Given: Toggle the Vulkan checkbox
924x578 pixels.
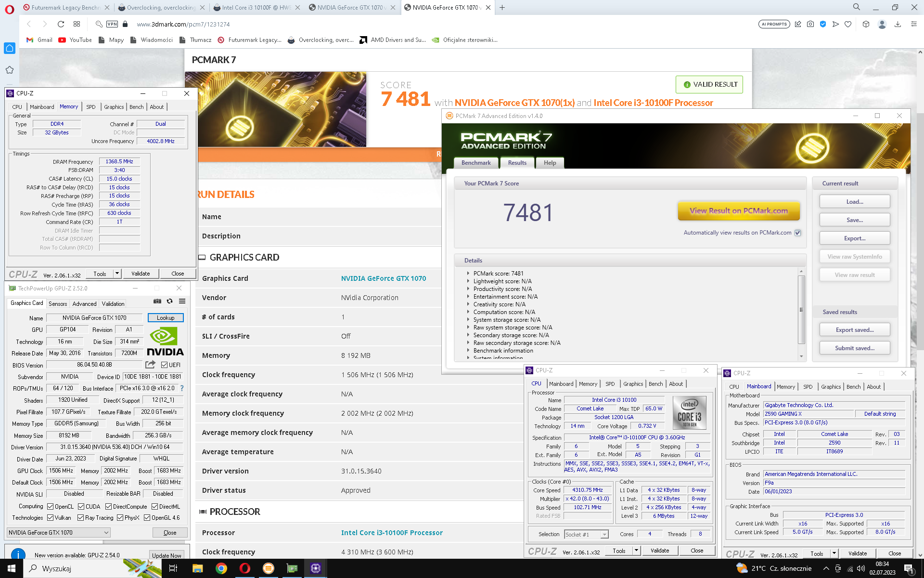Looking at the screenshot, I should 50,518.
